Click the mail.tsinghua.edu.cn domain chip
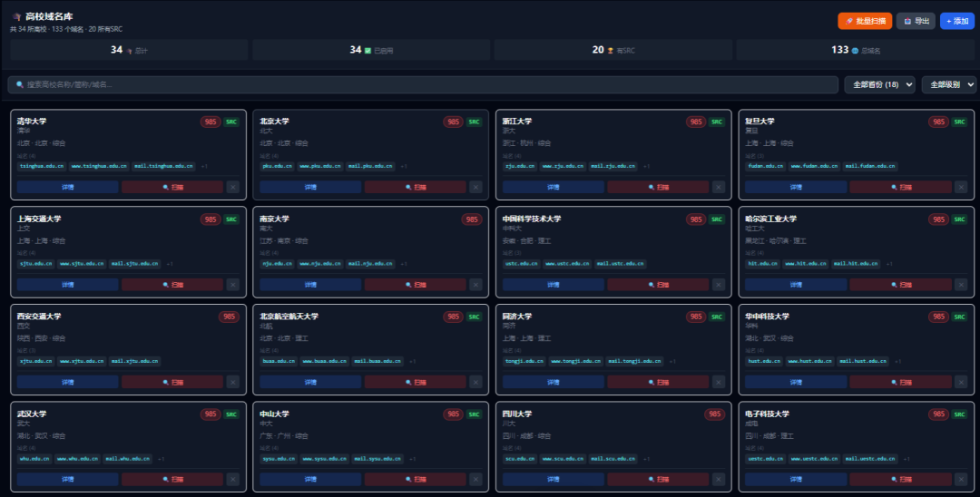Viewport: 980px width, 497px height. 163,166
